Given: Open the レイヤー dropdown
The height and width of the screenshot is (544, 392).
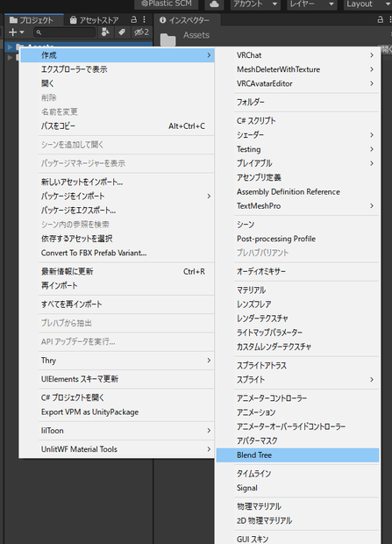Looking at the screenshot, I should tap(311, 4).
